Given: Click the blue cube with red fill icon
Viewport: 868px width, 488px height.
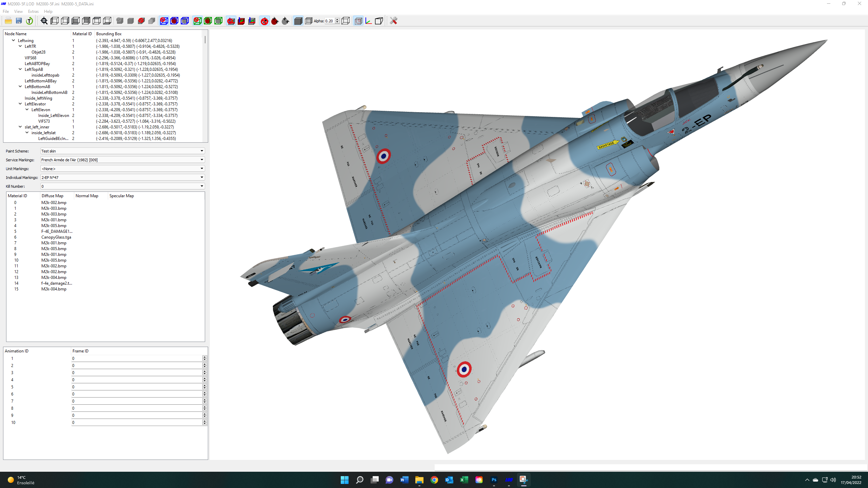Looking at the screenshot, I should point(174,21).
